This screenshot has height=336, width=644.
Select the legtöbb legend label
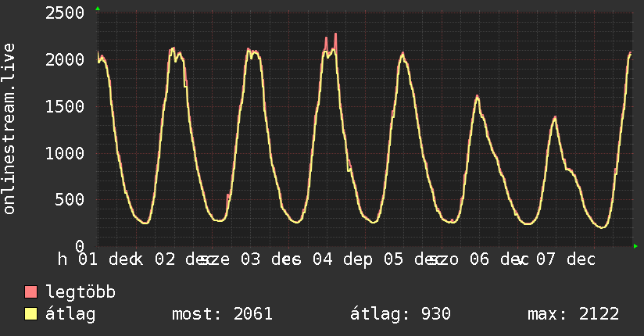pos(81,293)
